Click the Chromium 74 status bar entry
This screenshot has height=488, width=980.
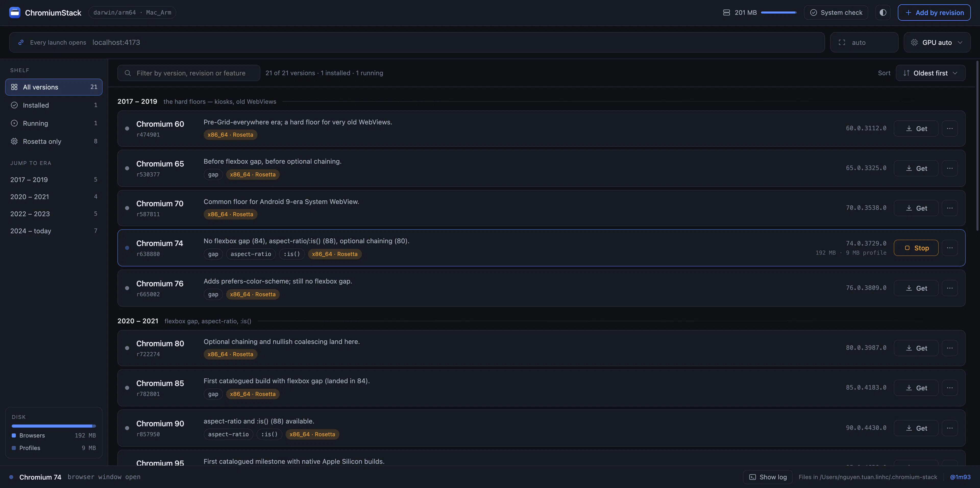click(40, 477)
